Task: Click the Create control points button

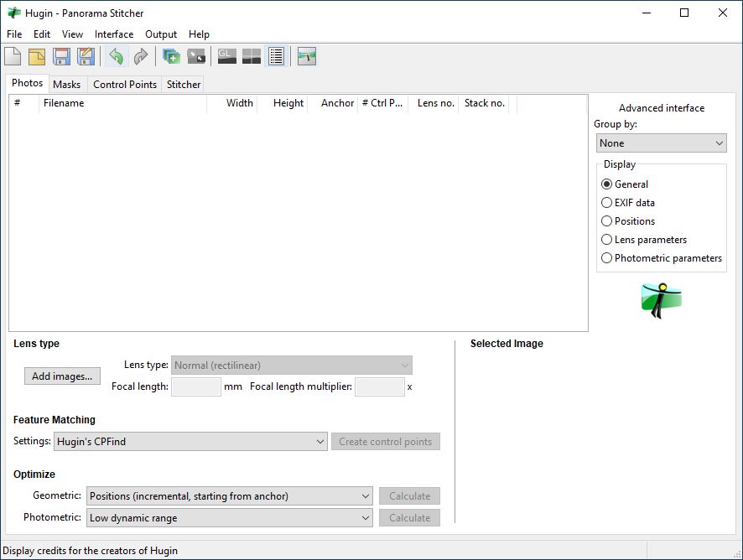Action: [385, 442]
